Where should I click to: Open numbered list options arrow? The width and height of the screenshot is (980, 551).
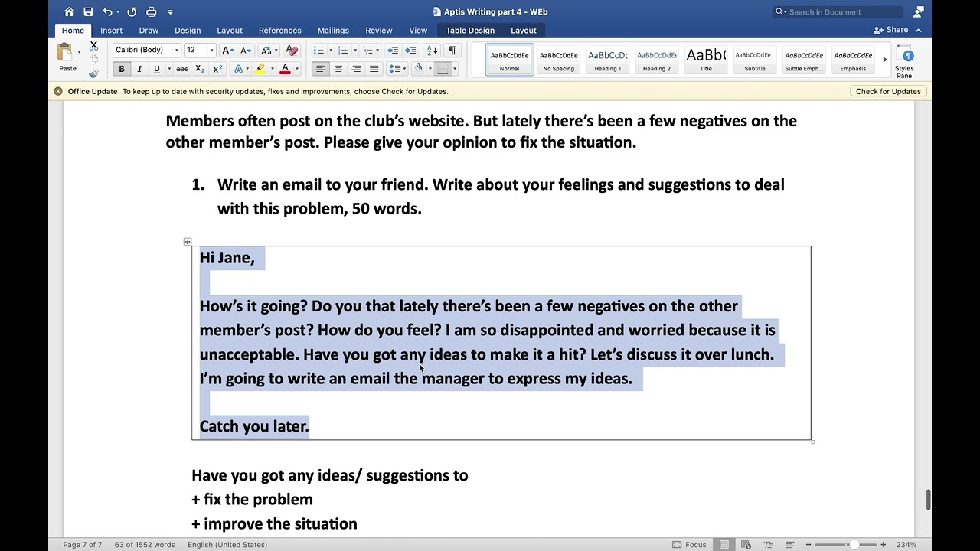tap(354, 51)
